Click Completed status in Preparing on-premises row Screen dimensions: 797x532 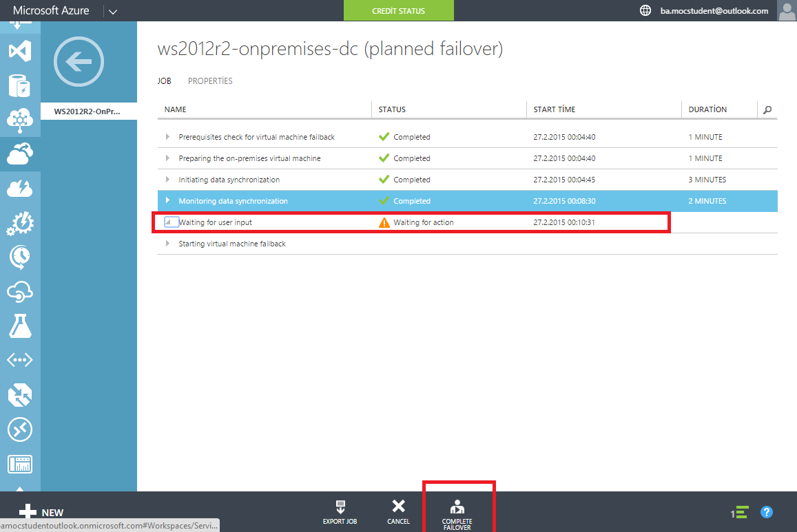(412, 158)
